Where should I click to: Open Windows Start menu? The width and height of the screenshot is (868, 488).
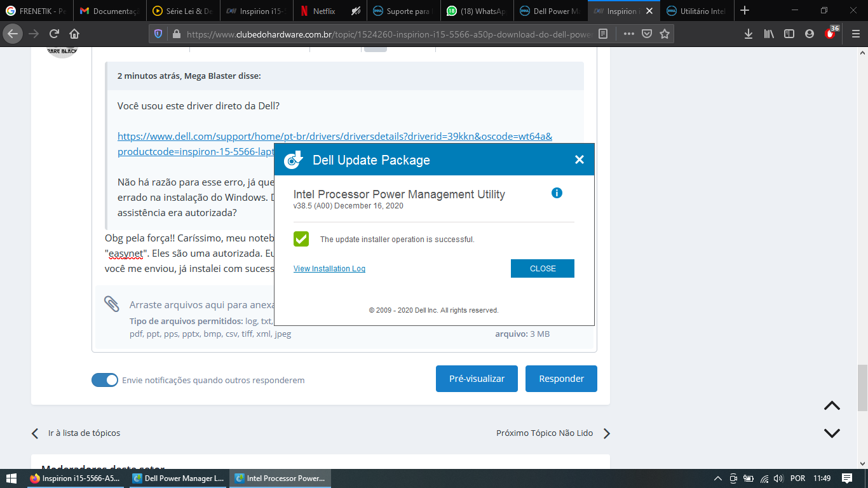point(11,478)
